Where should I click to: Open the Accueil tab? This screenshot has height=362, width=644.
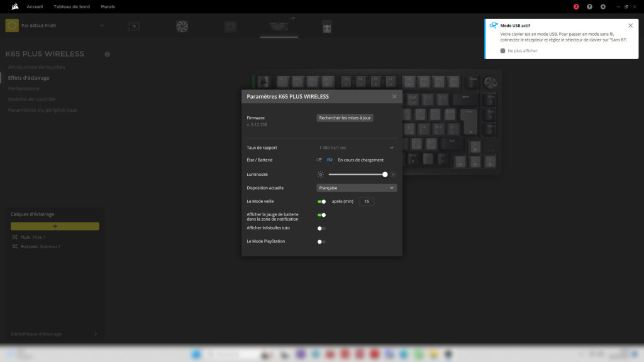pos(35,6)
